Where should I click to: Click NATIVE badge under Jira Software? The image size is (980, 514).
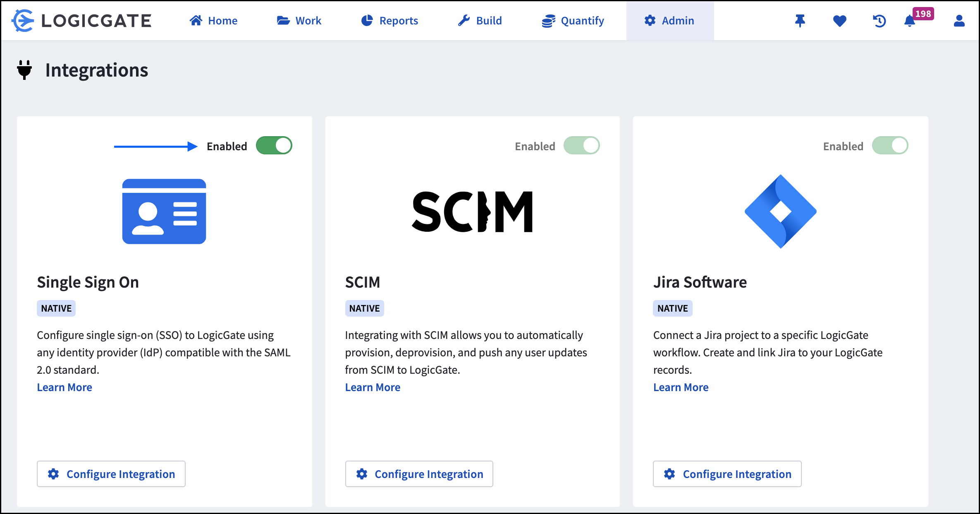coord(673,308)
